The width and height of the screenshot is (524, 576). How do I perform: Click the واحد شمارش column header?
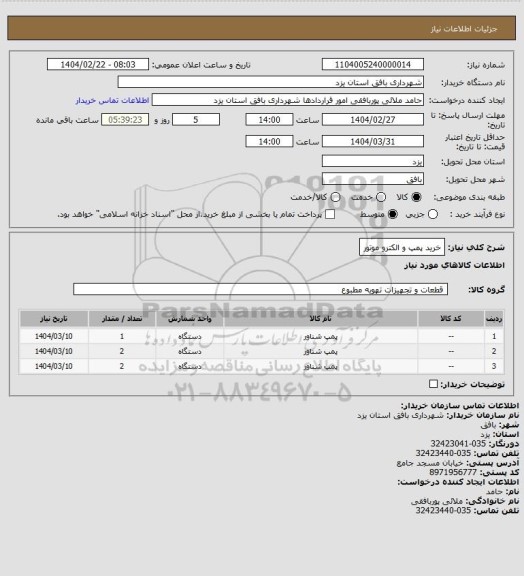coord(190,319)
